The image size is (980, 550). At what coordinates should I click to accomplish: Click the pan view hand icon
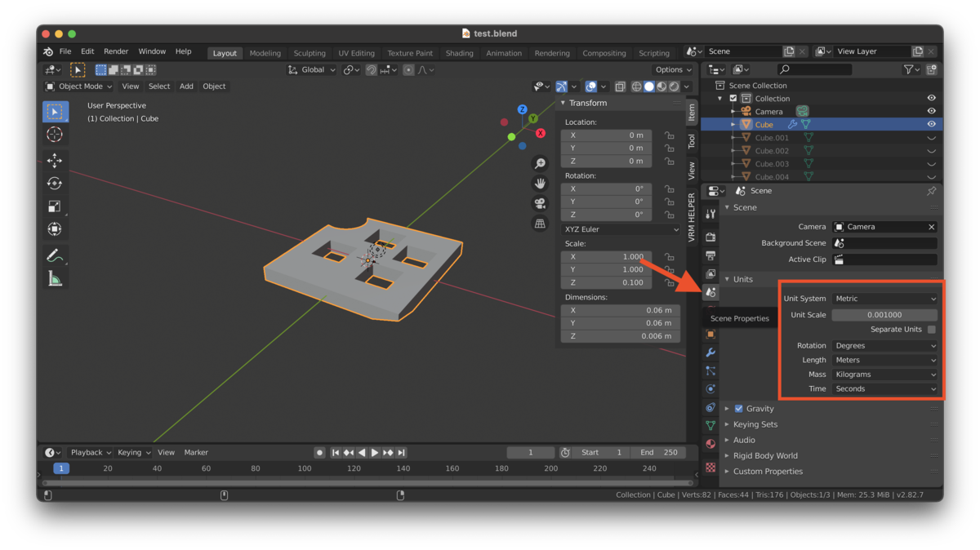pos(540,184)
